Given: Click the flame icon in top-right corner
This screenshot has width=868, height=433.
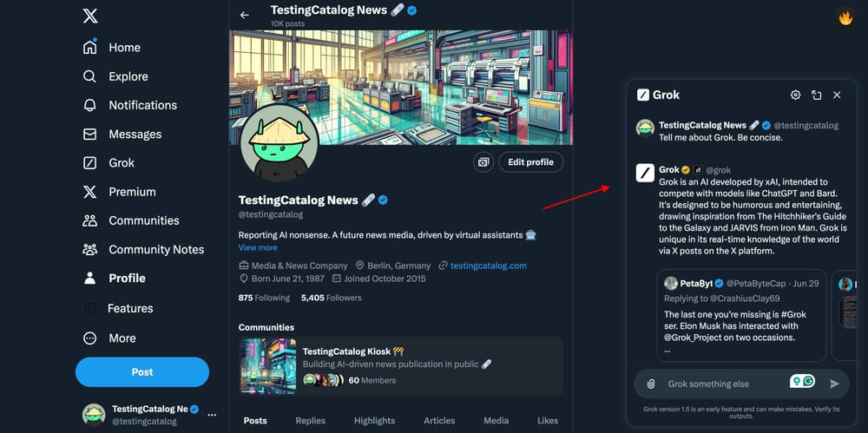Looking at the screenshot, I should point(846,16).
